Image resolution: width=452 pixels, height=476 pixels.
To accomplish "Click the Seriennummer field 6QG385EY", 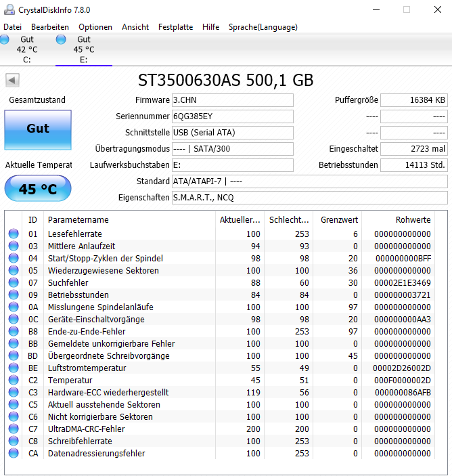I will 233,116.
